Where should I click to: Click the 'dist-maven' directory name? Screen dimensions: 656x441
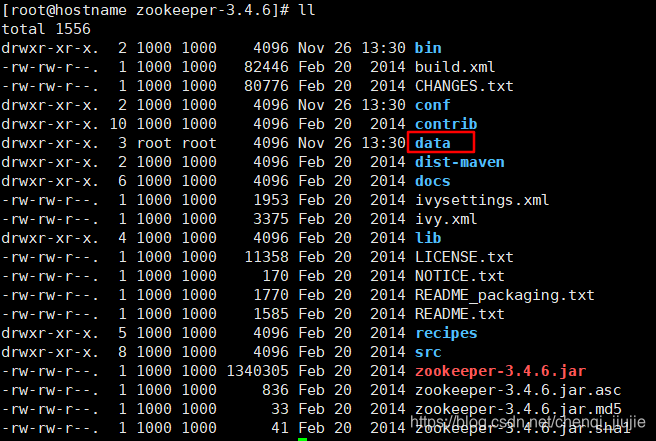click(459, 162)
